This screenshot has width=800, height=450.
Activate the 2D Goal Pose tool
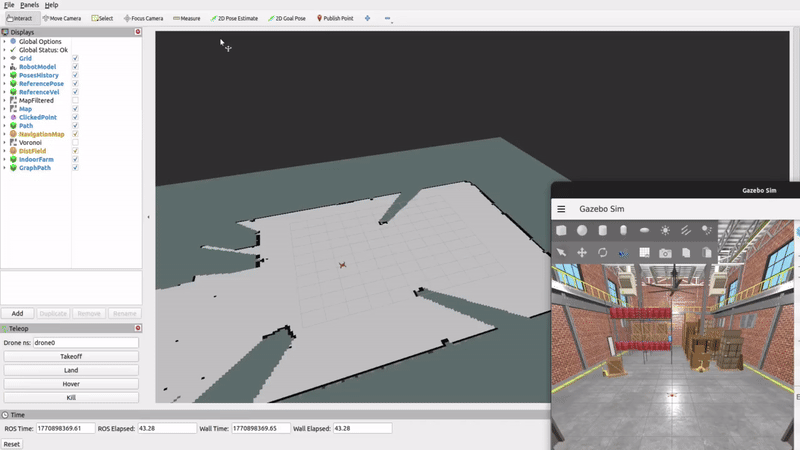pos(288,18)
